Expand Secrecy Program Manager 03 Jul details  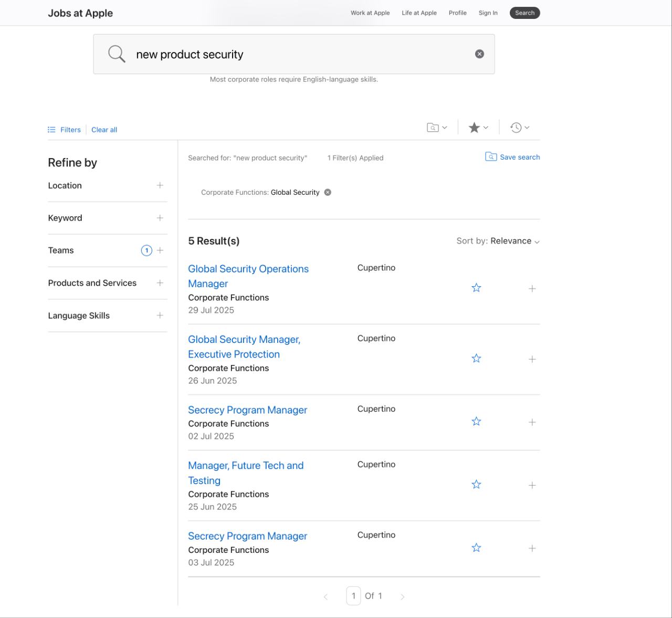[x=532, y=548]
